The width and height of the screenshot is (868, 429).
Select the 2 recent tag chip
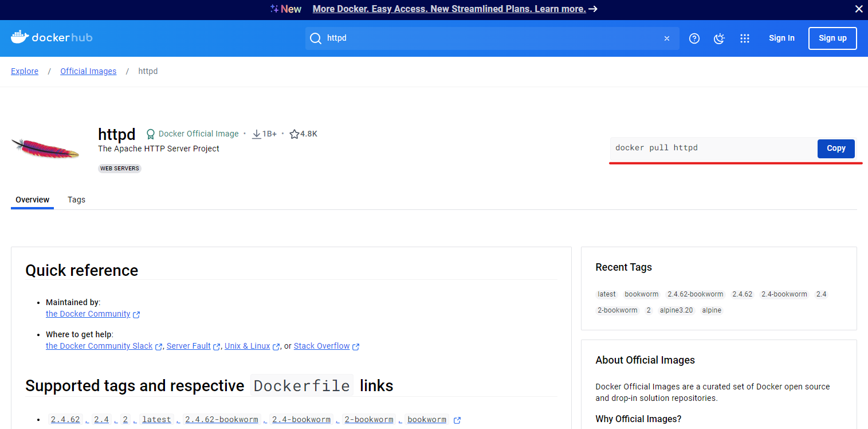point(649,310)
